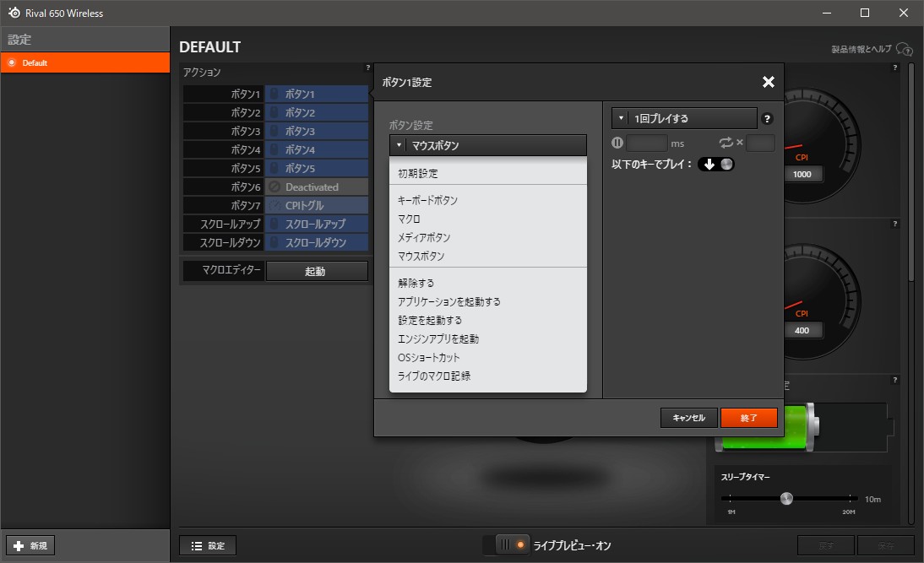924x563 pixels.
Task: Open the スクロールダウン action assignment
Action: point(317,242)
